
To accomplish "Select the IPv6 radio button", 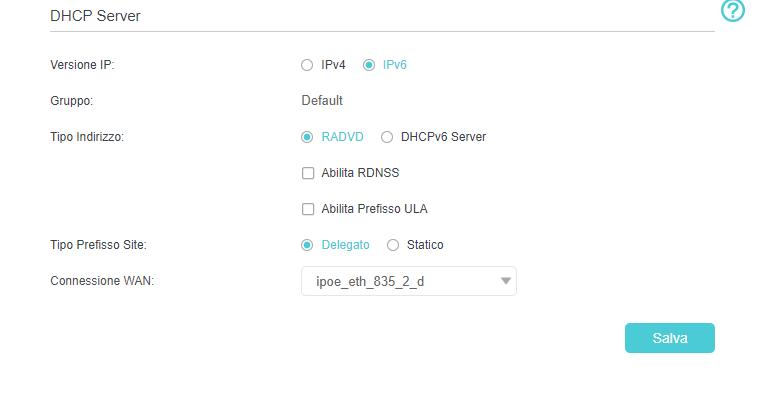I will coord(369,65).
